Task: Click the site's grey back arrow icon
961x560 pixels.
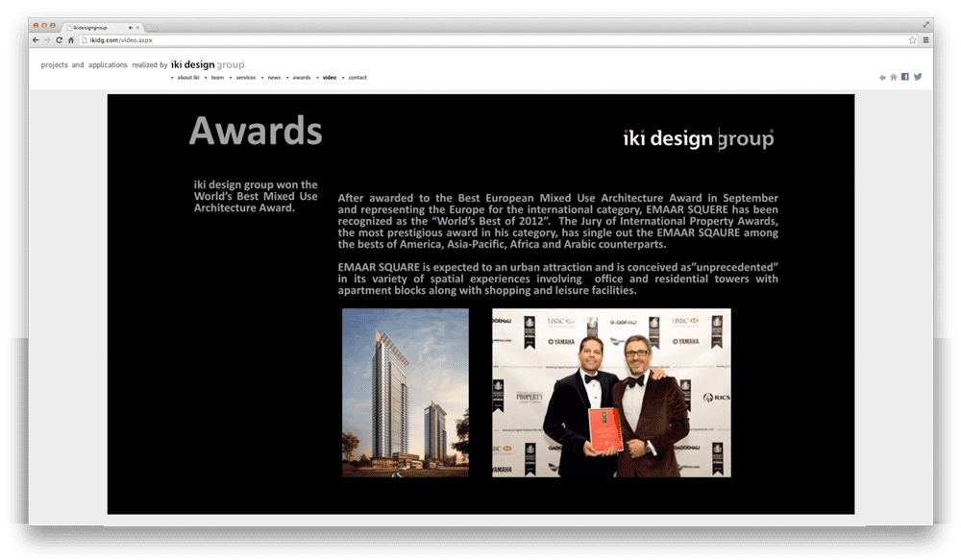Action: click(x=882, y=78)
